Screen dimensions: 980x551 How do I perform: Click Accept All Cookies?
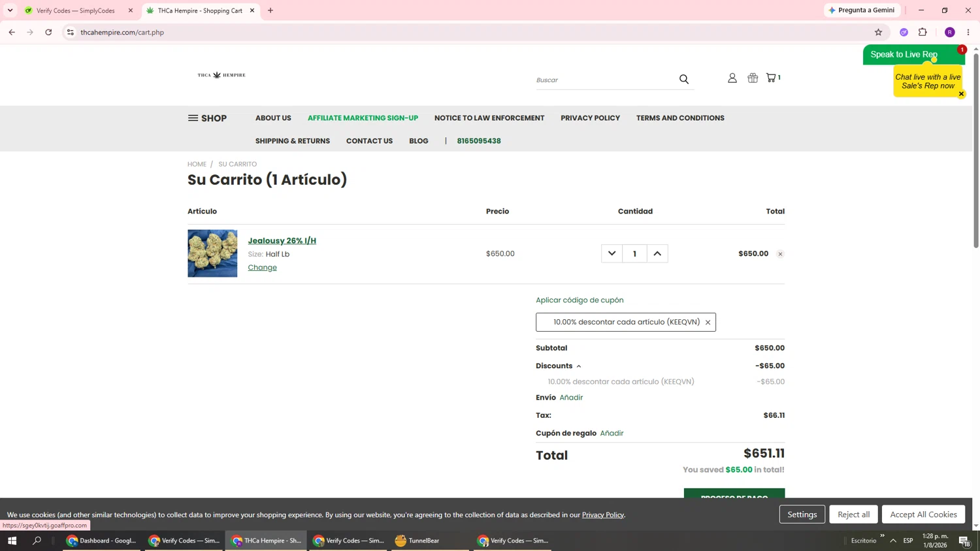pos(923,514)
